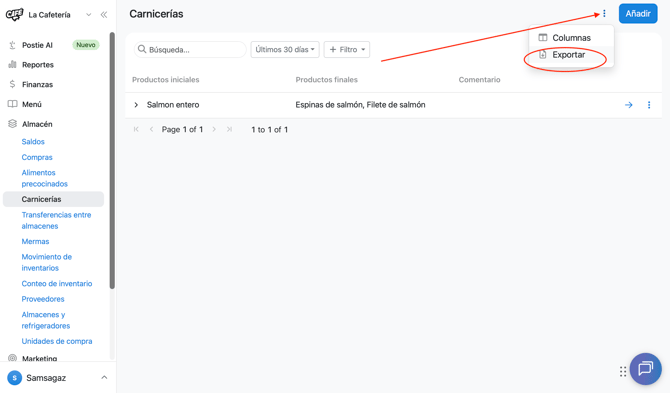670x393 pixels.
Task: Click the Añadir button
Action: pos(638,14)
